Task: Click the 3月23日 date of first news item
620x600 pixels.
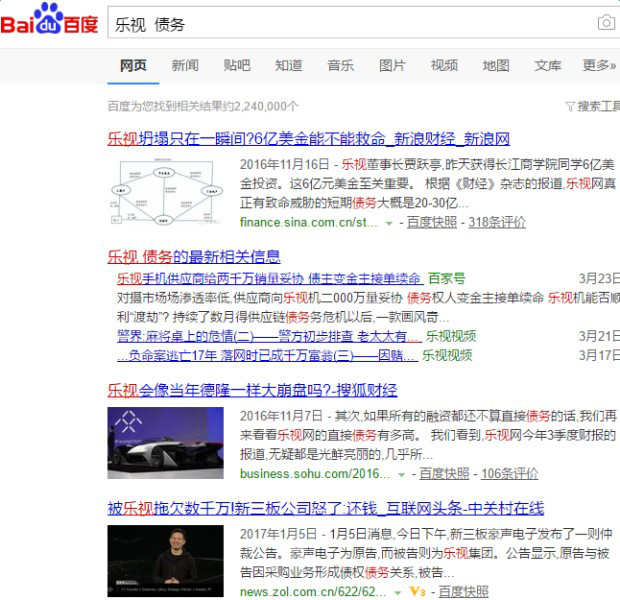Action: tap(599, 278)
